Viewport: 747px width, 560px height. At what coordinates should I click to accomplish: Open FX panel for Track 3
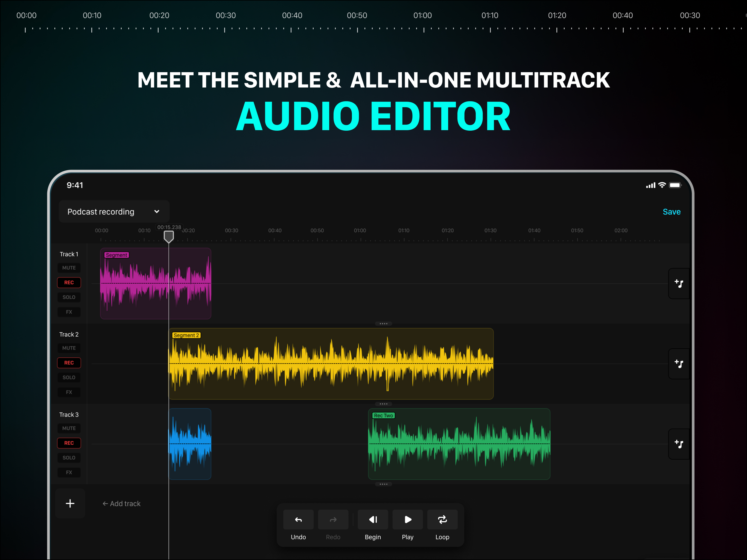point(69,472)
